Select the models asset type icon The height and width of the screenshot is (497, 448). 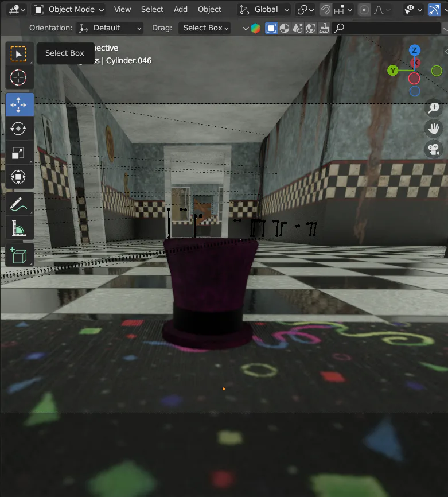271,28
